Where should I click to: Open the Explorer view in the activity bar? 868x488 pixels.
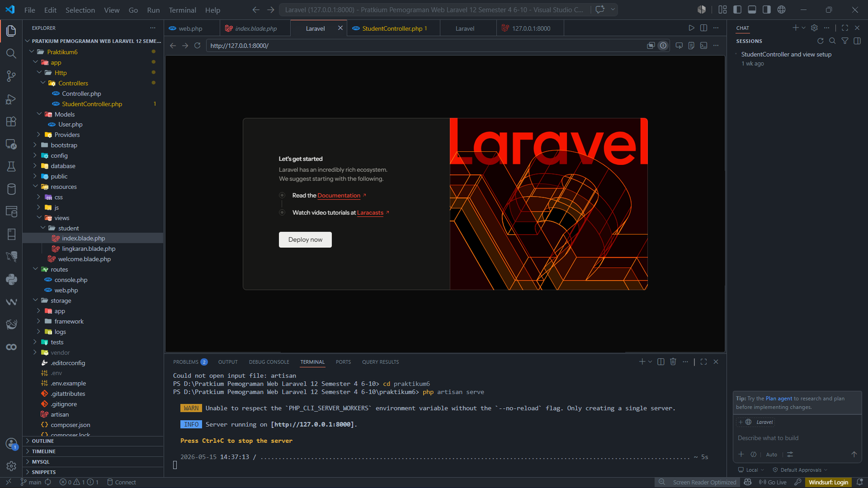(11, 31)
